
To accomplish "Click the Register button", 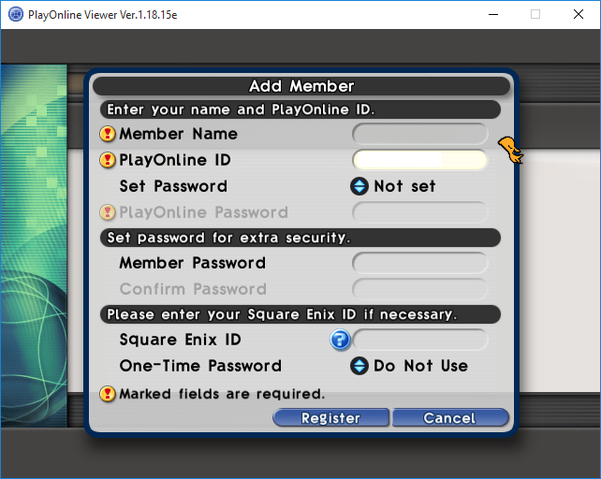I will tap(331, 418).
